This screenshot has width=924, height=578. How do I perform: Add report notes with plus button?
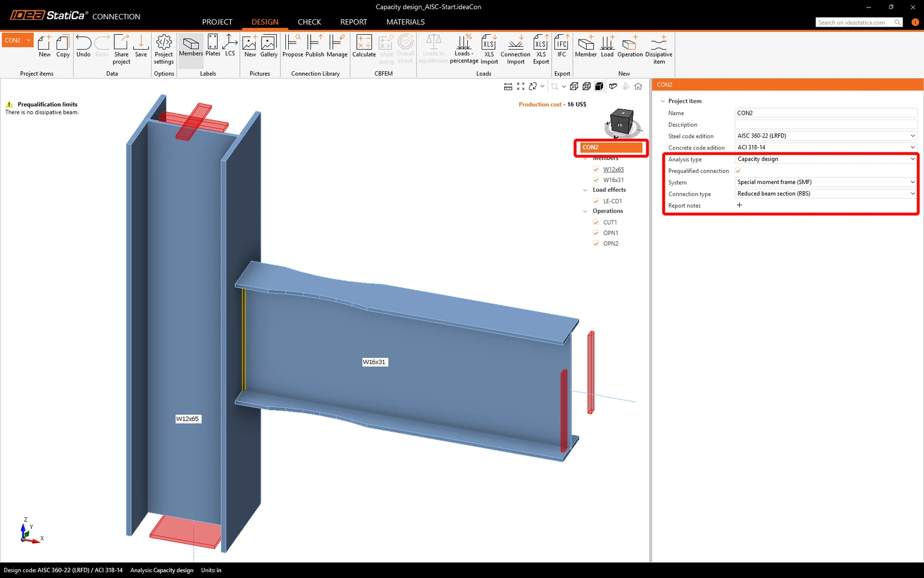coord(739,205)
